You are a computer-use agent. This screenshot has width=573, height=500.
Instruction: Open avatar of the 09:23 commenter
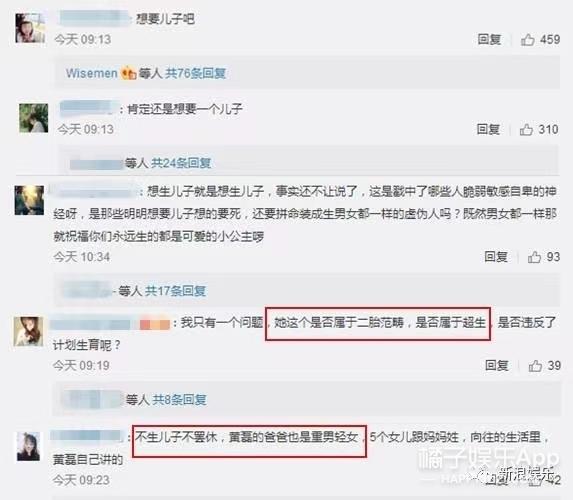coord(29,446)
